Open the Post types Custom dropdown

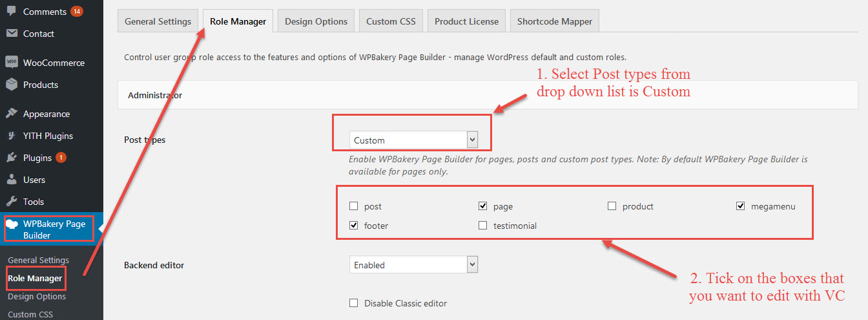click(x=413, y=140)
